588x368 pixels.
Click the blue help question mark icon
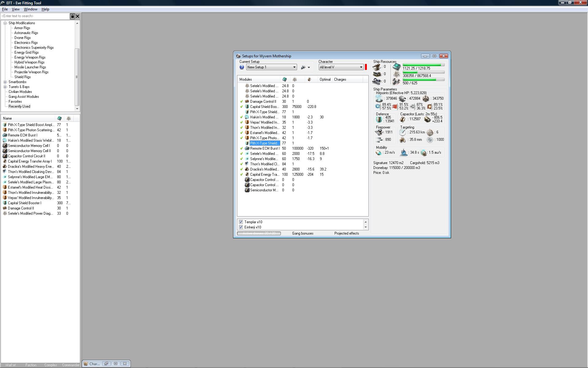[x=242, y=67]
